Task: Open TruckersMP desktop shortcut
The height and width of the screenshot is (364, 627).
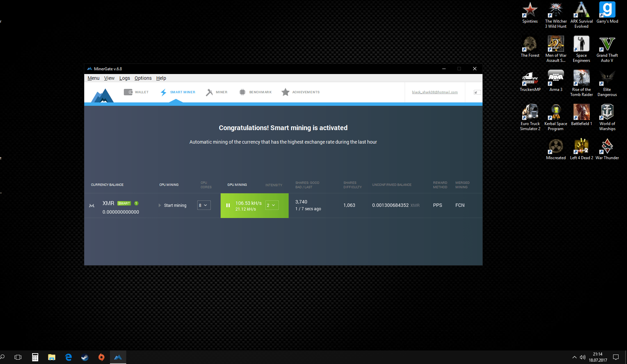Action: click(530, 81)
